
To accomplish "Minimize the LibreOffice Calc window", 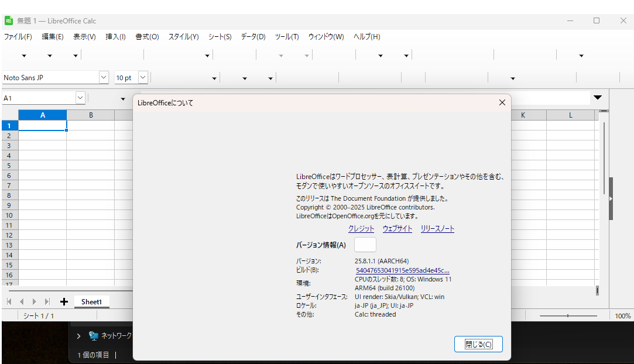I will click(x=570, y=20).
